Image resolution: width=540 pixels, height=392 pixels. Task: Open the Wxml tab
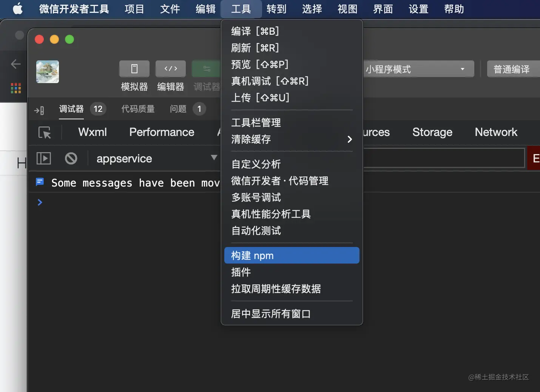pos(93,132)
